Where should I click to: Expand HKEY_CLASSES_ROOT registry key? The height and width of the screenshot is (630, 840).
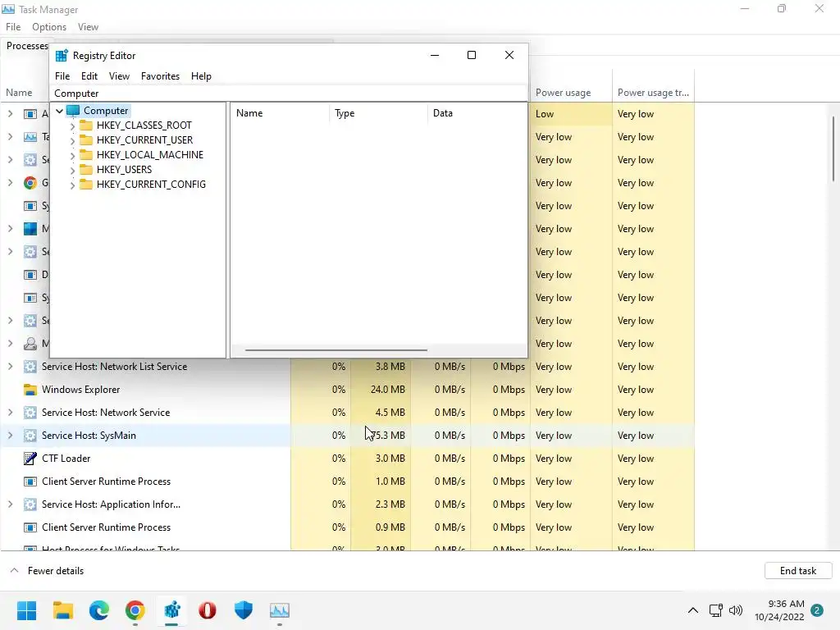click(x=72, y=126)
